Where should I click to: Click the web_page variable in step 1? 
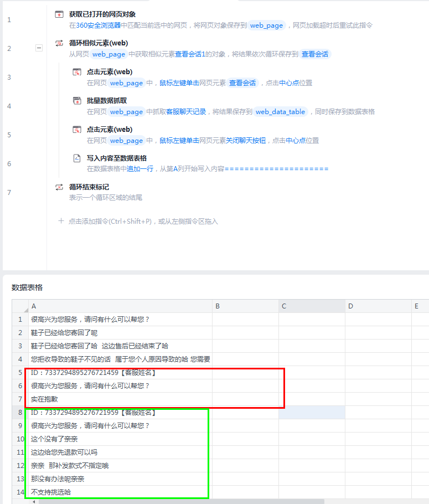coord(266,25)
